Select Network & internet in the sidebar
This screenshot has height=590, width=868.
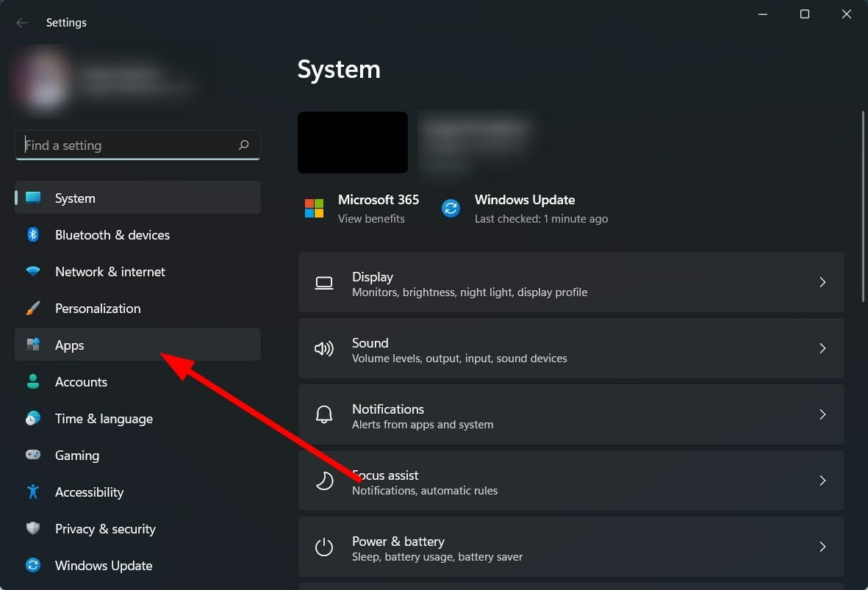pos(110,271)
